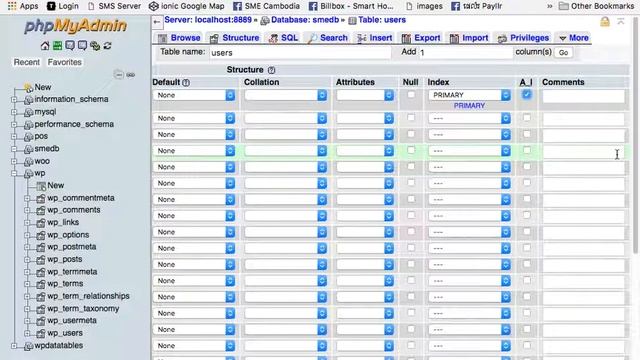Switch to the Structure tab
Viewport: 640px width, 360px height.
(x=234, y=38)
